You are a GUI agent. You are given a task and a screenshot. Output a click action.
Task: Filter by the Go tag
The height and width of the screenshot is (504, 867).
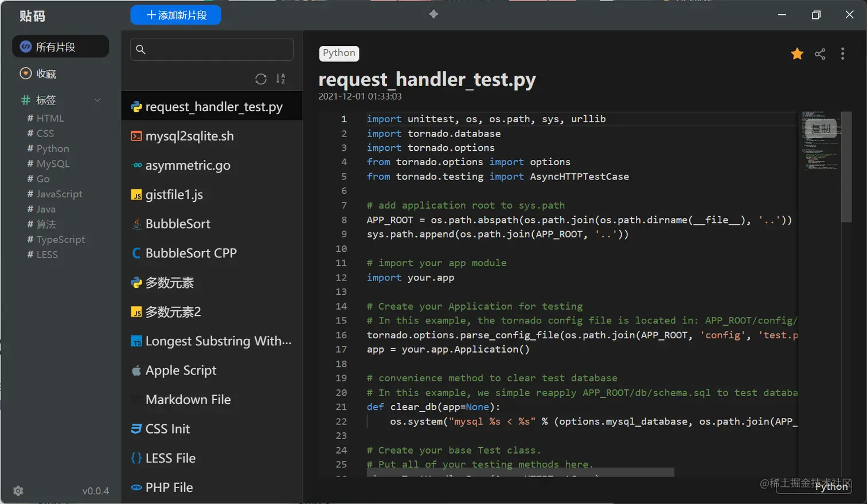pyautogui.click(x=38, y=179)
